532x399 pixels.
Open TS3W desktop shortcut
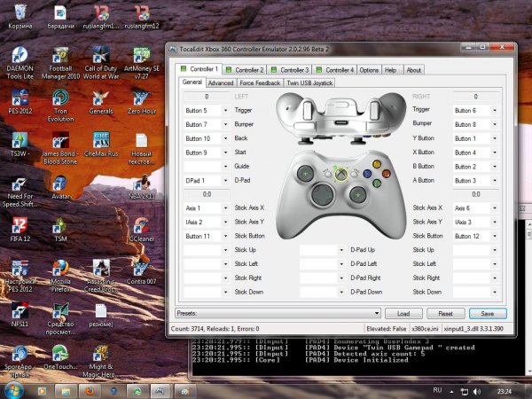(20, 145)
